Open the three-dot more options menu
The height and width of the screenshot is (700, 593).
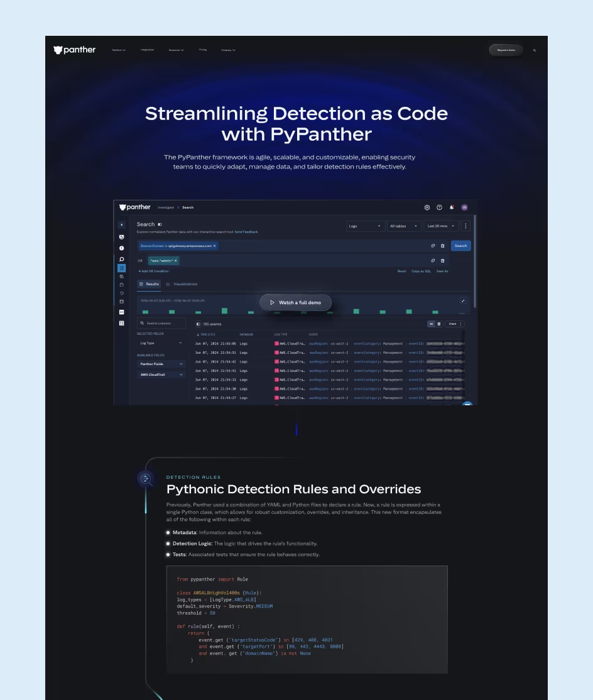pyautogui.click(x=465, y=226)
